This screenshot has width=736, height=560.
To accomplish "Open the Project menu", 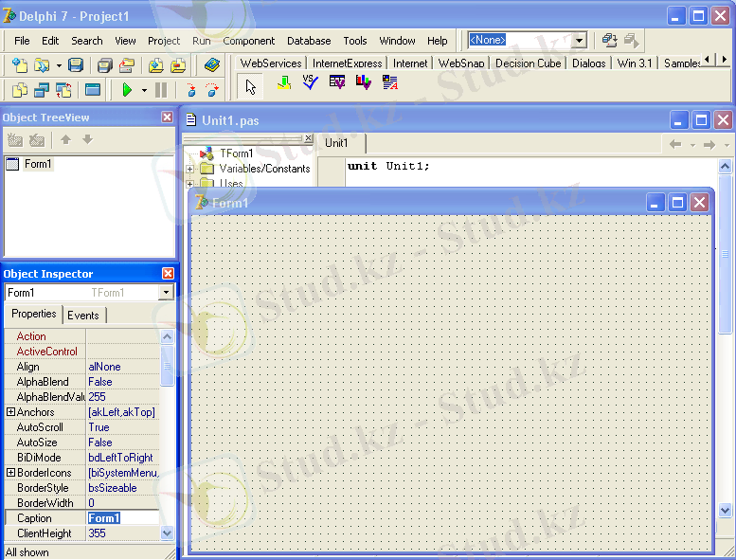I will pyautogui.click(x=164, y=41).
